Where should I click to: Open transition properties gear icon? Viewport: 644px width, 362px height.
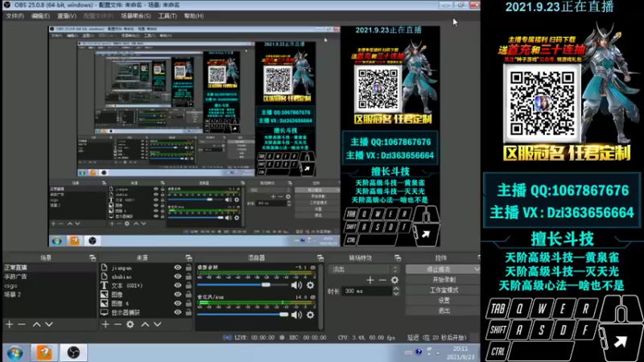click(394, 280)
